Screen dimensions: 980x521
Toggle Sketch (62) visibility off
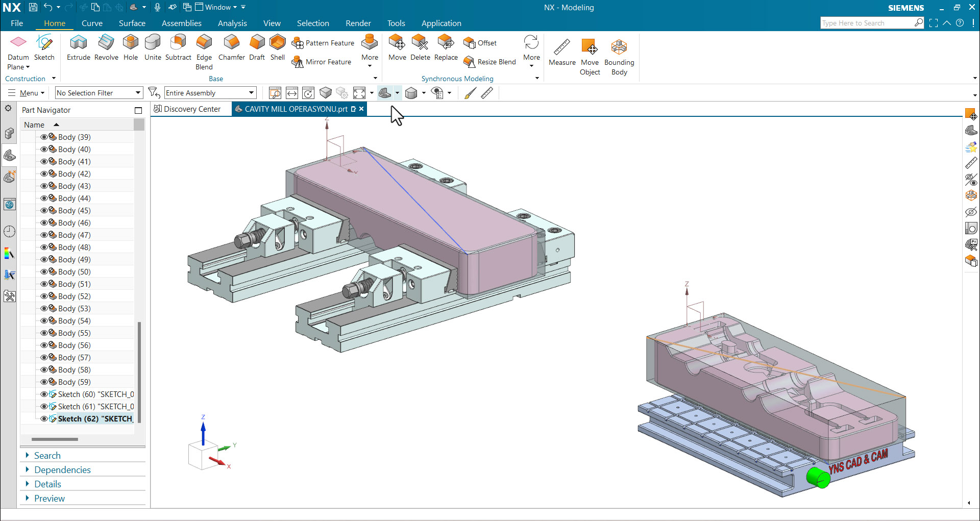tap(44, 418)
